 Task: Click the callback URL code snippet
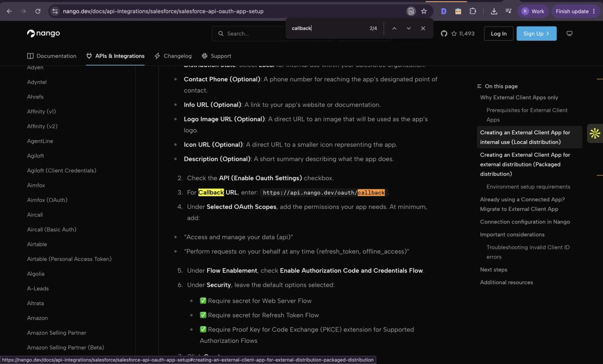pos(324,193)
